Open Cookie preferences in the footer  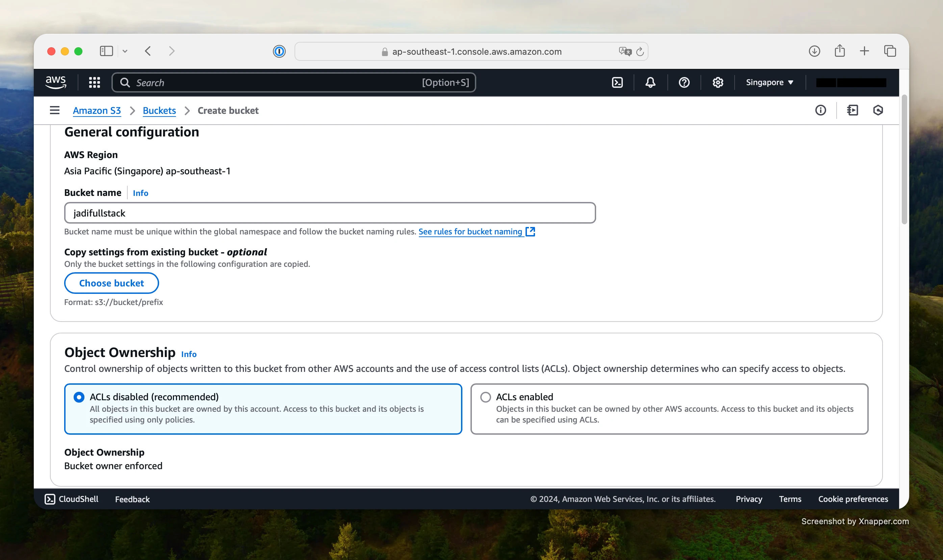point(853,499)
